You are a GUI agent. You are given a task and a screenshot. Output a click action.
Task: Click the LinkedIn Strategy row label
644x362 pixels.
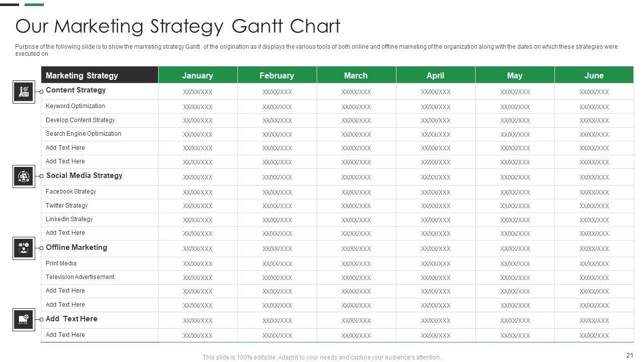tap(69, 219)
